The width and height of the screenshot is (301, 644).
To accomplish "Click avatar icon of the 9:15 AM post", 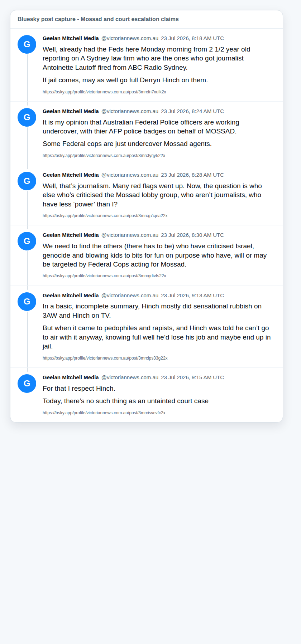I will click(27, 384).
